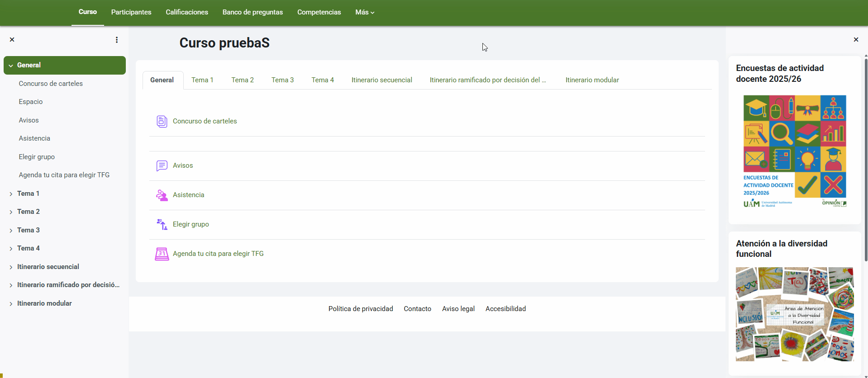Viewport: 868px width, 378px height.
Task: Click the Concurso de carteles page icon
Action: tap(162, 121)
